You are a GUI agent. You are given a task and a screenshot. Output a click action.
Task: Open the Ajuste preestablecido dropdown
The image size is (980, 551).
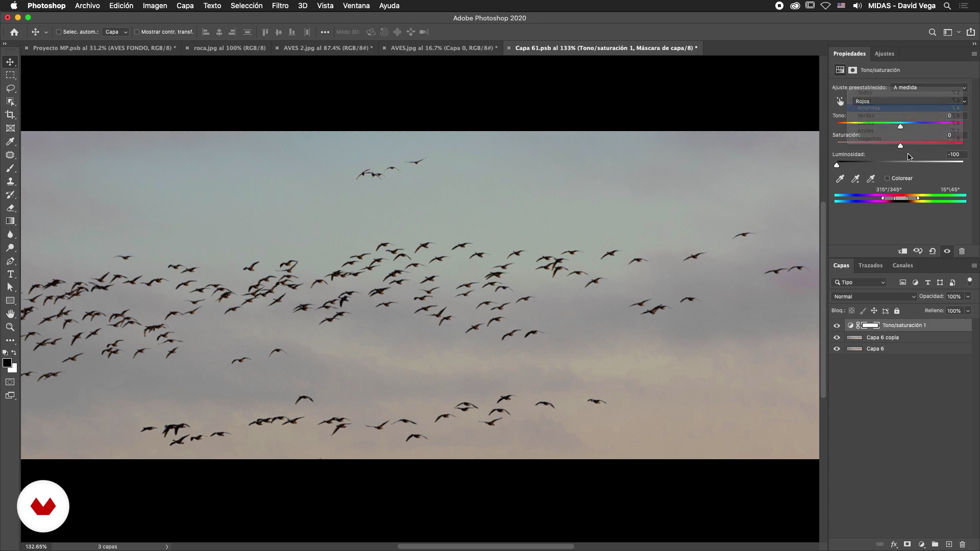tap(929, 88)
